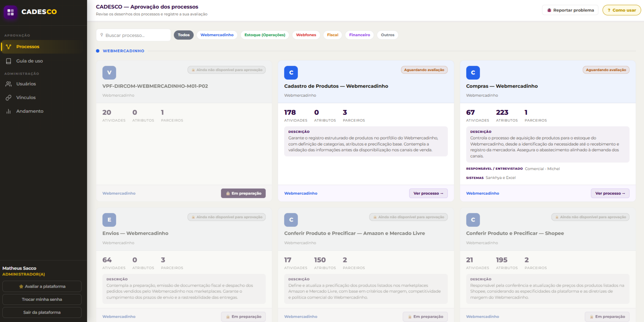Image resolution: width=644 pixels, height=322 pixels.
Task: Click the Envios — Webmercadinho title
Action: [135, 233]
